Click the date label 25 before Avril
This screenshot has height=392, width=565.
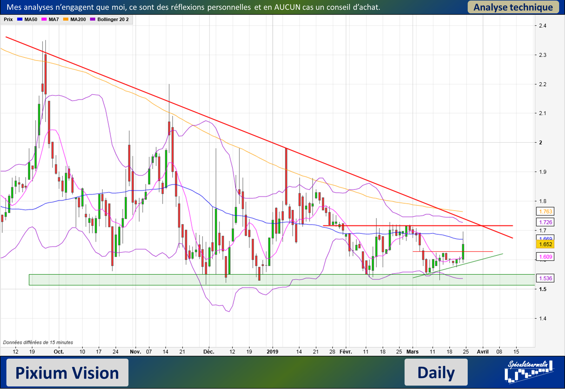466,352
